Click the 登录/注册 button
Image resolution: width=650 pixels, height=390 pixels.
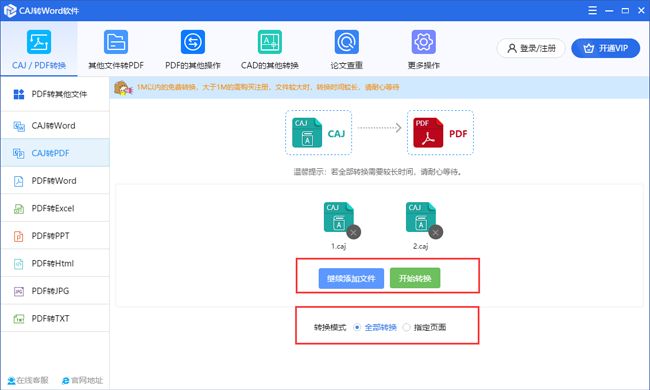pos(531,48)
